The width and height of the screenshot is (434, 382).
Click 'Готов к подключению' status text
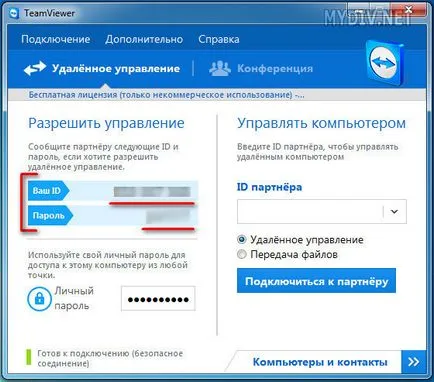(x=110, y=358)
